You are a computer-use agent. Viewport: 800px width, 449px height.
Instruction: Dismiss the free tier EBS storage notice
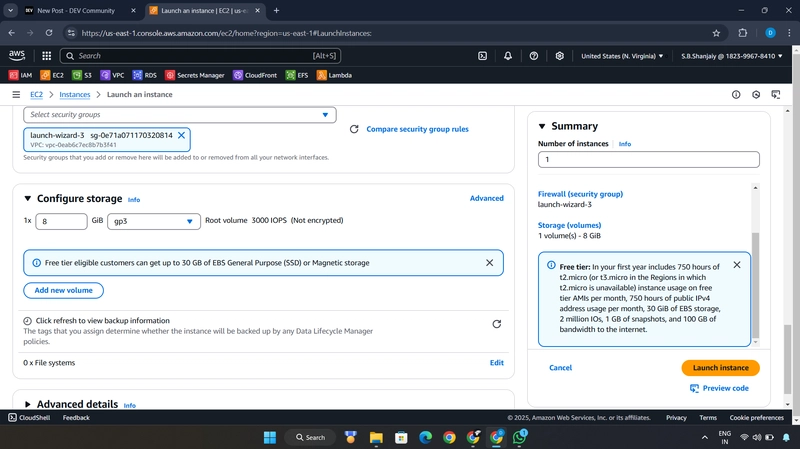coord(489,263)
